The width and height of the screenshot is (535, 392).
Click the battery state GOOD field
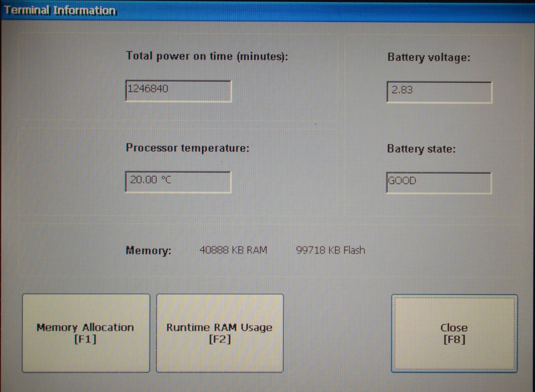(x=439, y=183)
